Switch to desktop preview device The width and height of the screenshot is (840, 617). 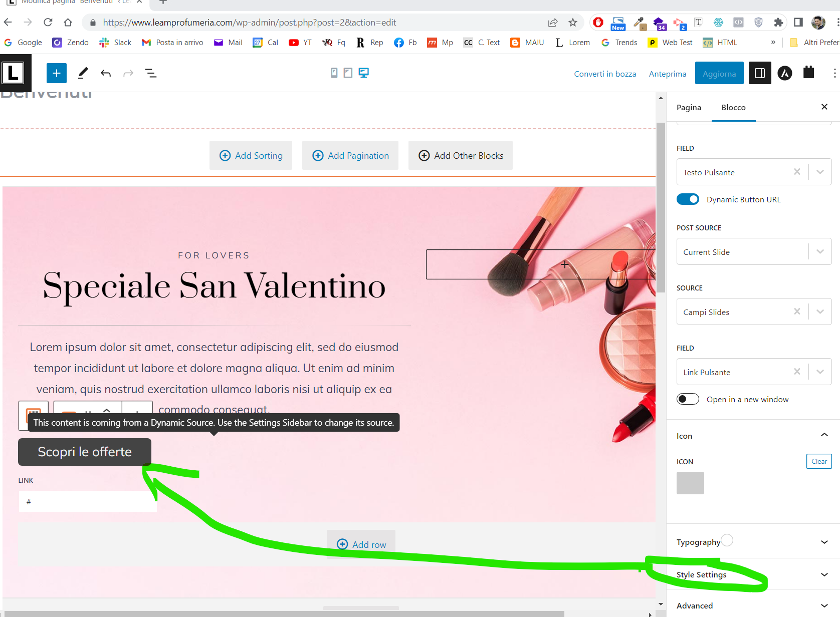pos(364,73)
